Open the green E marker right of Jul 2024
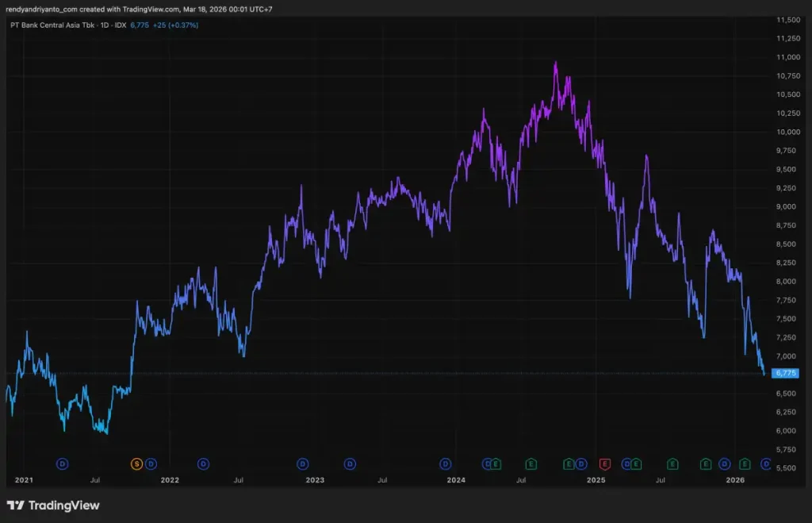This screenshot has width=812, height=523. pos(531,463)
